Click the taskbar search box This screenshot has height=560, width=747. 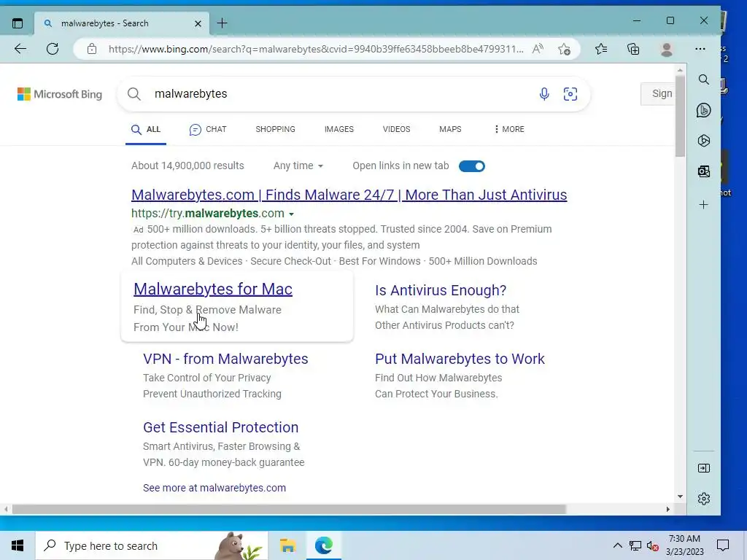pos(152,545)
